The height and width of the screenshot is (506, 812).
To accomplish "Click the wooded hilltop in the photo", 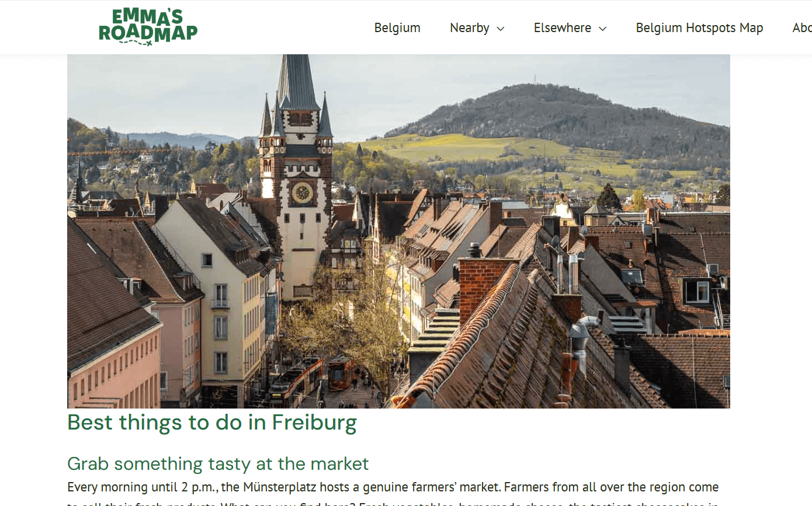I will (555, 114).
